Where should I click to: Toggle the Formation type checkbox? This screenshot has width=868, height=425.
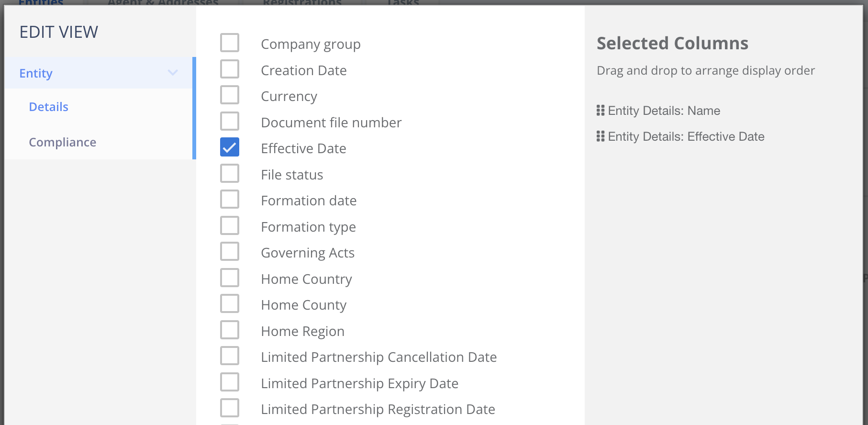[x=230, y=226]
